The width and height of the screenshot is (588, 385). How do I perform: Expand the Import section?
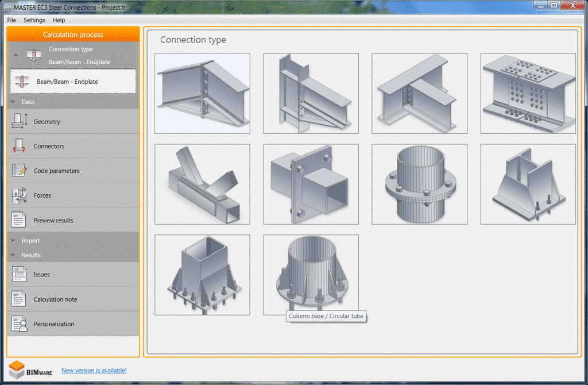(13, 240)
